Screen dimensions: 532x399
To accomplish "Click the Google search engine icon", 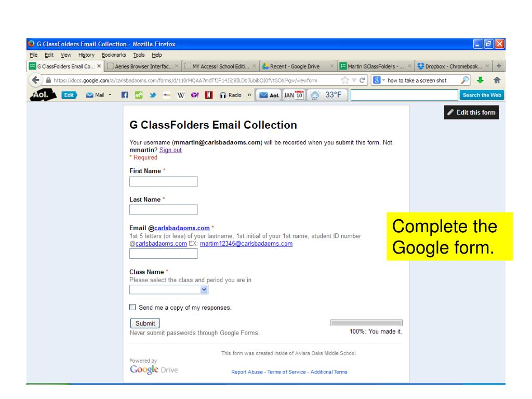I will (377, 81).
